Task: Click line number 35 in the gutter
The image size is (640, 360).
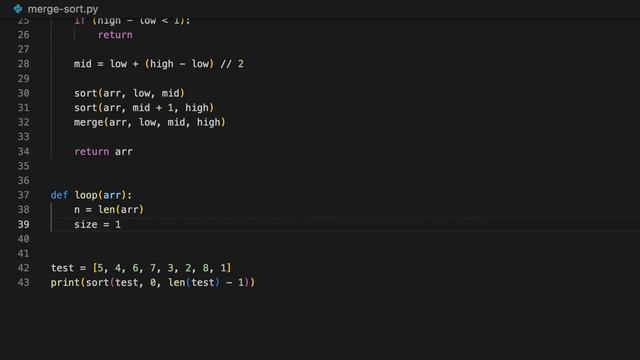Action: 24,167
